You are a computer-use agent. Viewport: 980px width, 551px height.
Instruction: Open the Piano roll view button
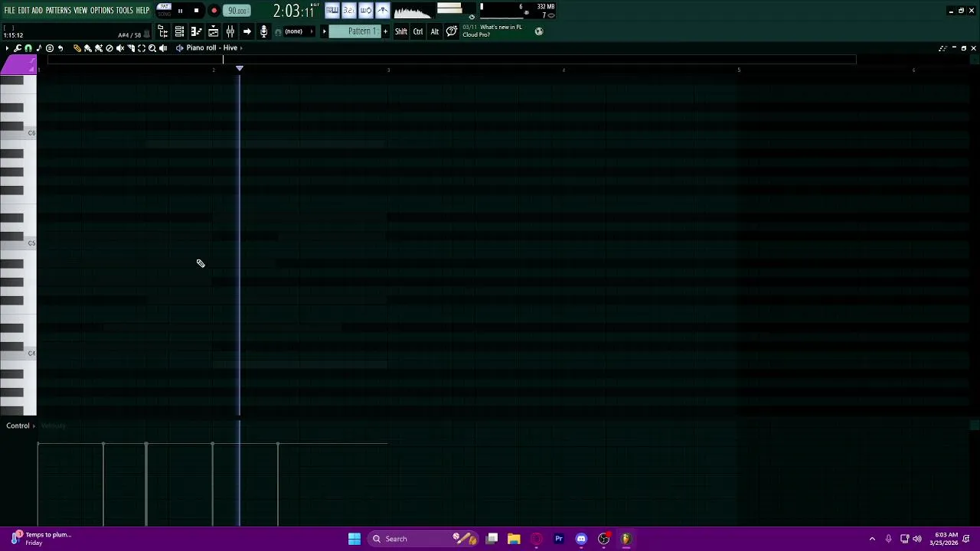pos(196,31)
